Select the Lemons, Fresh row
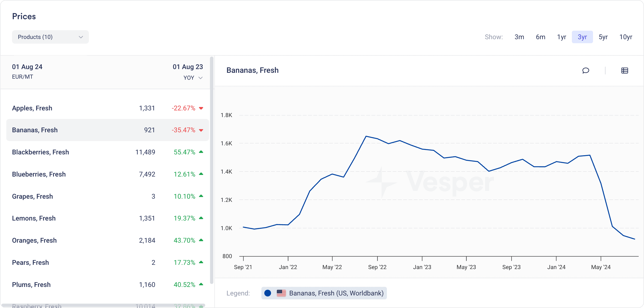 click(108, 218)
